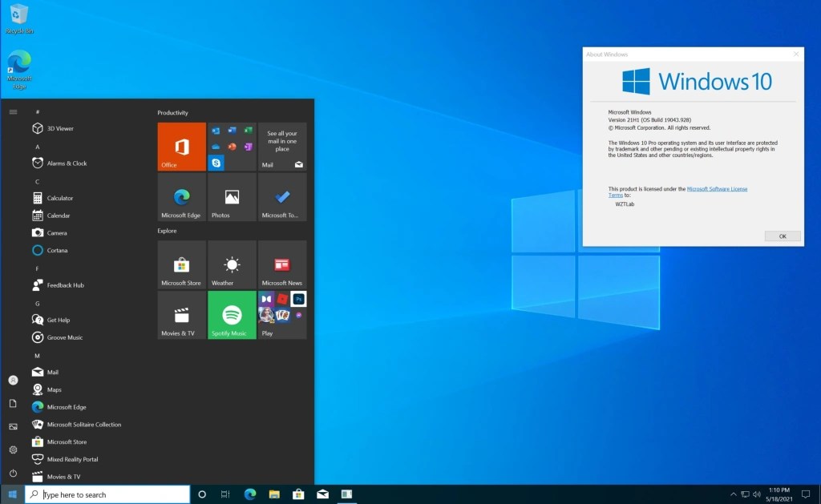Screen dimensions: 821x504
Task: Open Action Center notifications
Action: [806, 494]
